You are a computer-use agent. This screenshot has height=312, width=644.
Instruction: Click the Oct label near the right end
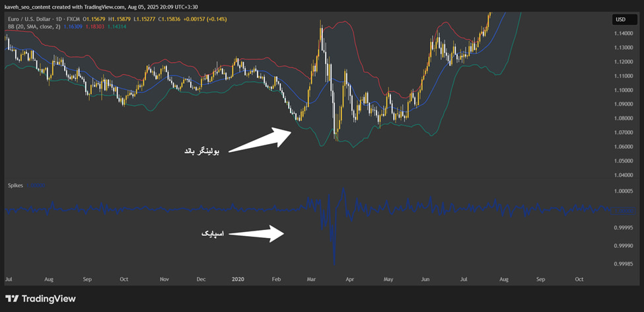point(579,279)
